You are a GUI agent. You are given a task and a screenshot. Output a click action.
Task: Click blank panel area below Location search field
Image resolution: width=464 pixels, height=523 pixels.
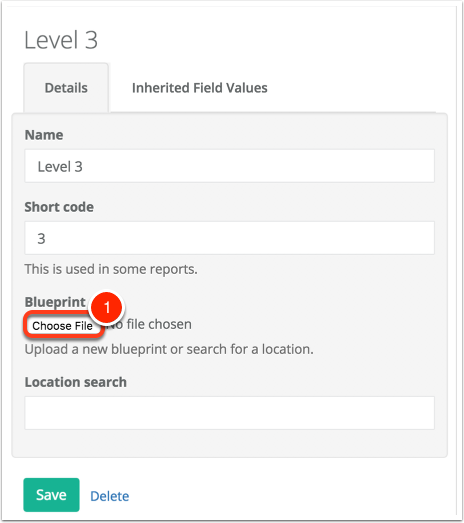pos(229,444)
